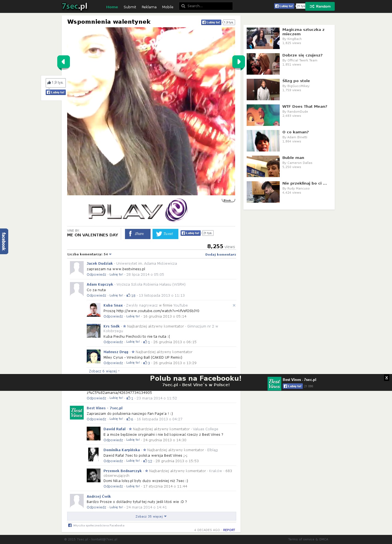
Task: Open Przemek Bednarczyk's avatar
Action: point(94,475)
